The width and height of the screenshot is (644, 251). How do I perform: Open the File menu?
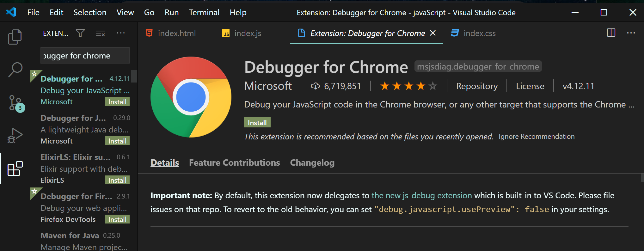coord(33,12)
